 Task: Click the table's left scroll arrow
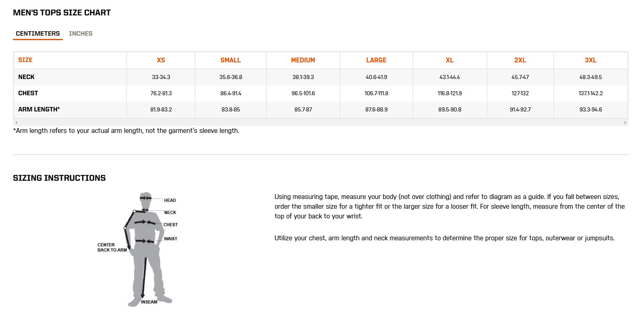coord(16,122)
